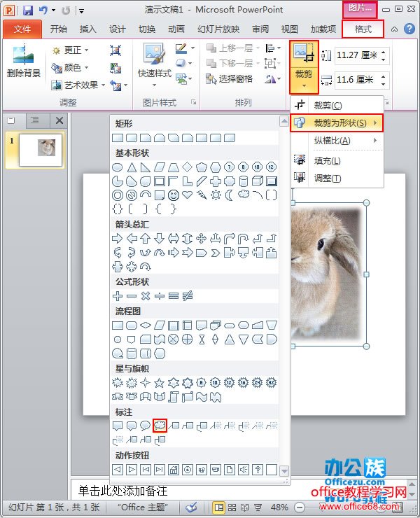Screen dimensions: 420x518
Task: Pick the rounded rectangle shape
Action: [x=132, y=138]
